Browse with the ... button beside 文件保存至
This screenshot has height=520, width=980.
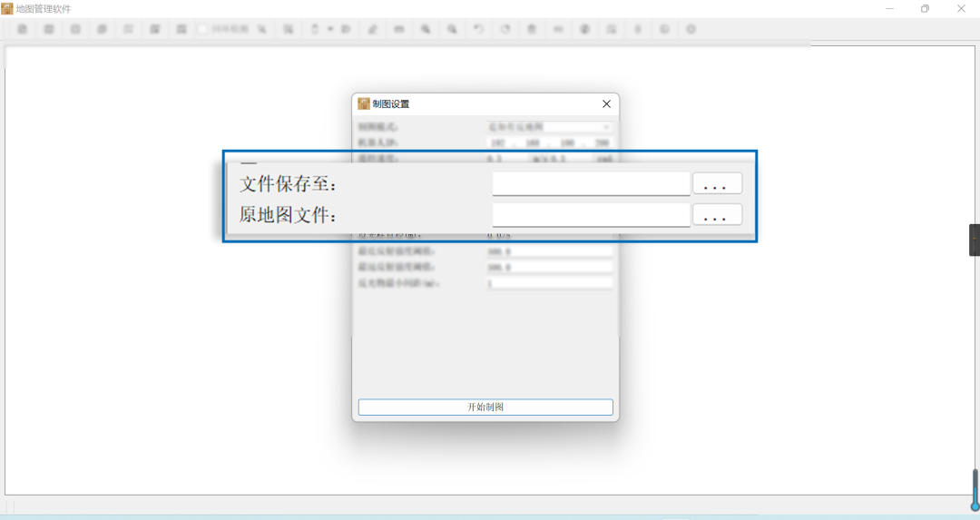click(717, 184)
